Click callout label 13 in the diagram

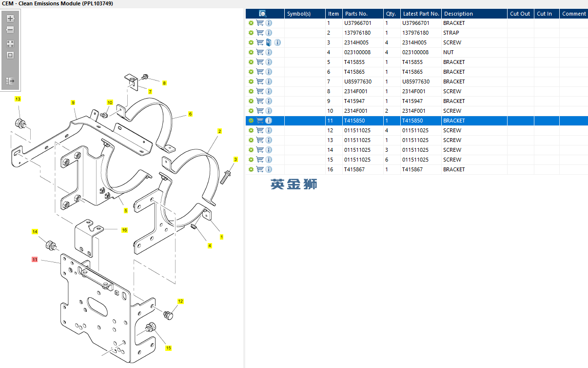pyautogui.click(x=18, y=99)
